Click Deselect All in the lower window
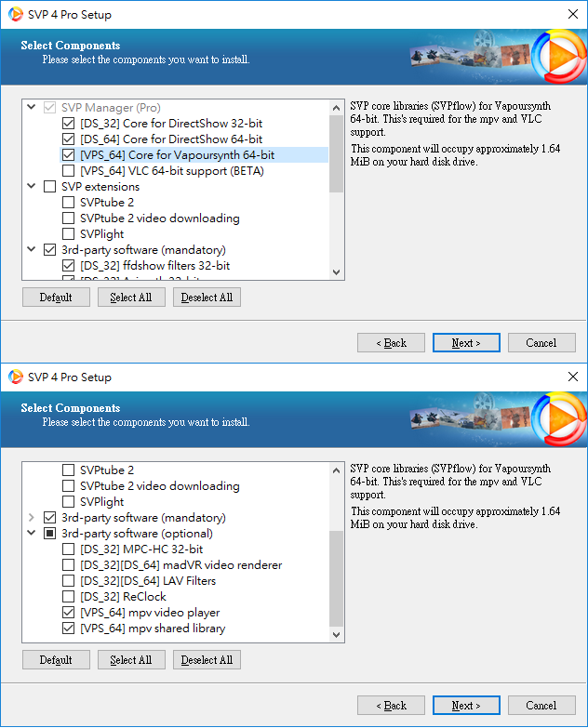588x728 pixels. click(207, 660)
